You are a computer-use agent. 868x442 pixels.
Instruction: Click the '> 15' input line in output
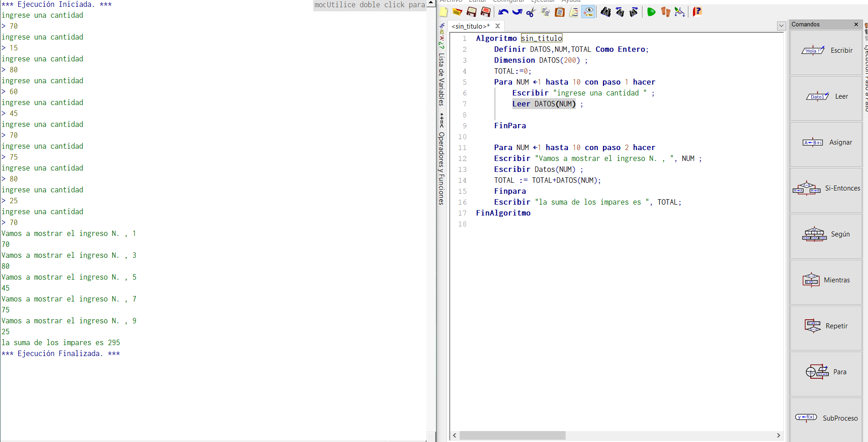click(x=10, y=48)
